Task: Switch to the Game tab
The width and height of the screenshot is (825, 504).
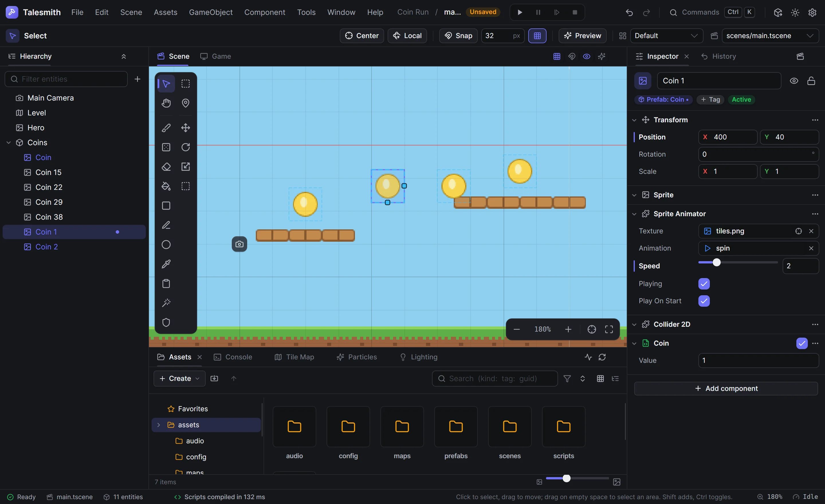Action: (216, 56)
